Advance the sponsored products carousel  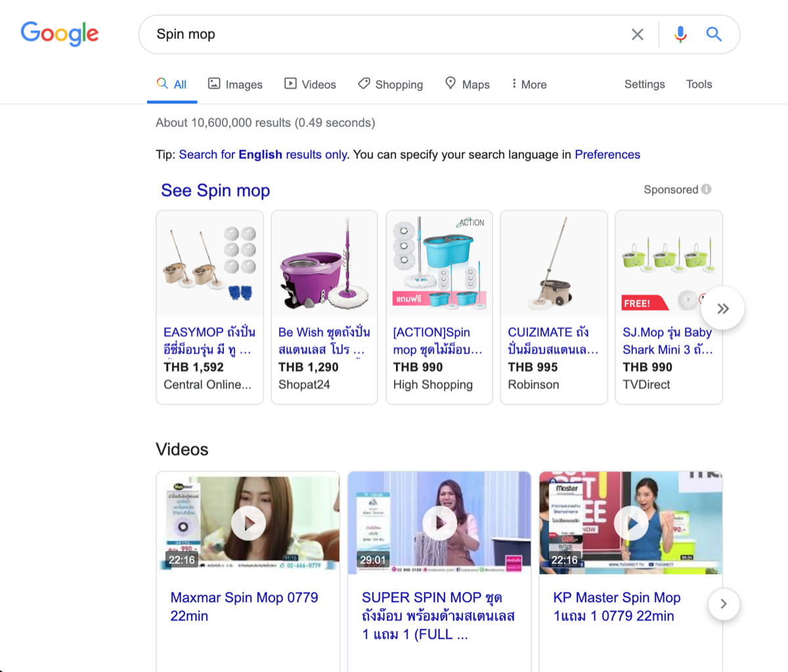[723, 308]
